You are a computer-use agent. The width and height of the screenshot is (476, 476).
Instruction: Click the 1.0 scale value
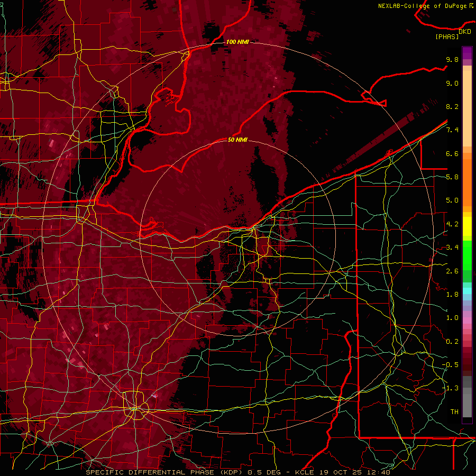coord(452,318)
